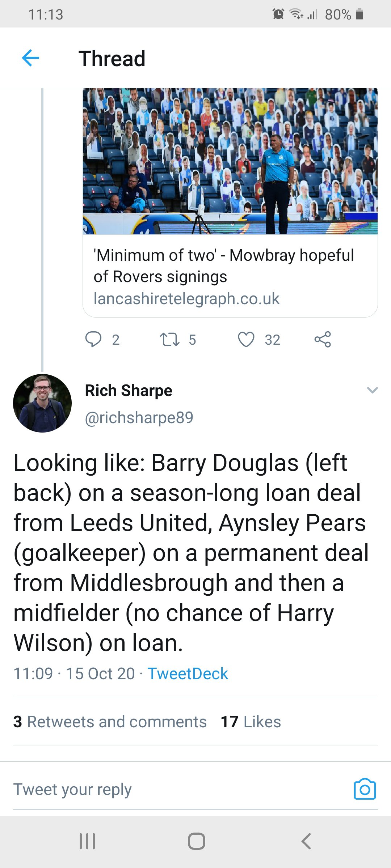View the 17 Likes list
Image resolution: width=391 pixels, height=868 pixels.
[x=251, y=722]
